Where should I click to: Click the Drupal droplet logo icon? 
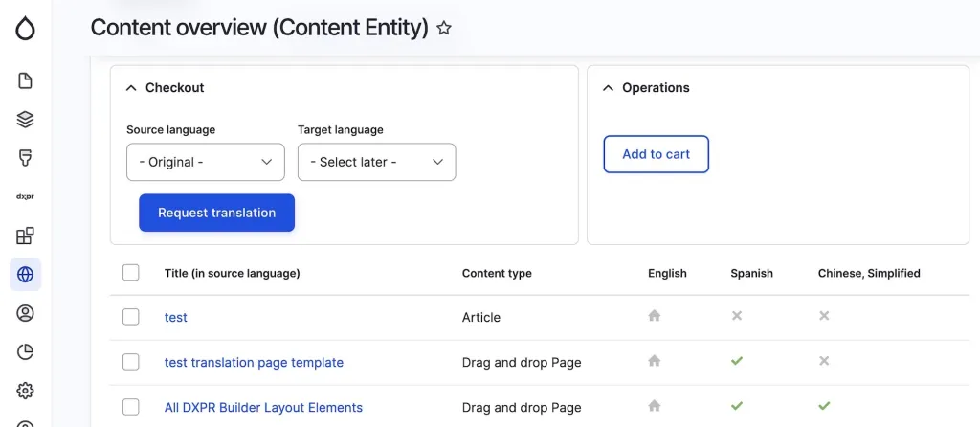click(x=26, y=29)
